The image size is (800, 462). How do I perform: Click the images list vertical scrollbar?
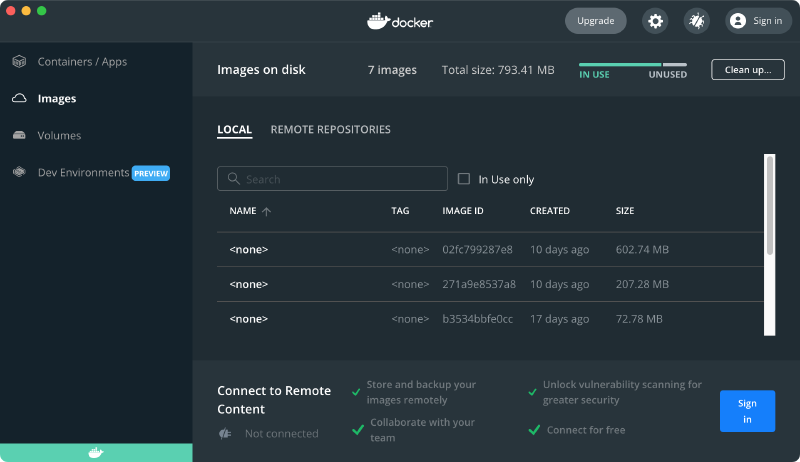click(x=769, y=205)
